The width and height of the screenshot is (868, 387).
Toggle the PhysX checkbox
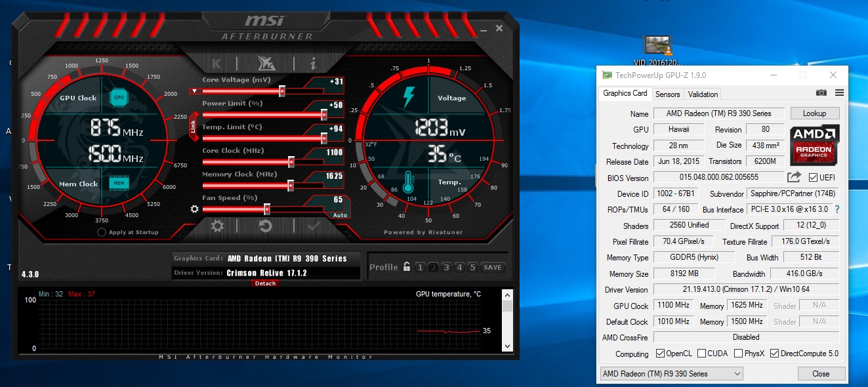click(739, 354)
